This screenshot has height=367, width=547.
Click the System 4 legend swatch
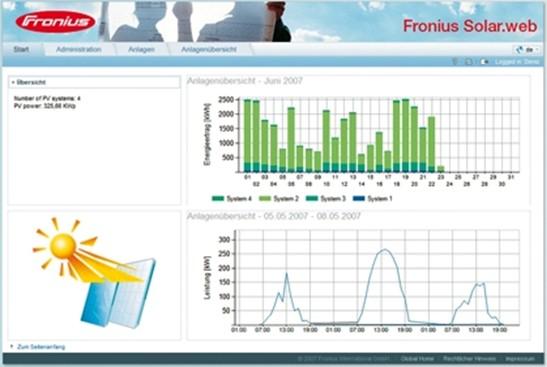click(218, 199)
